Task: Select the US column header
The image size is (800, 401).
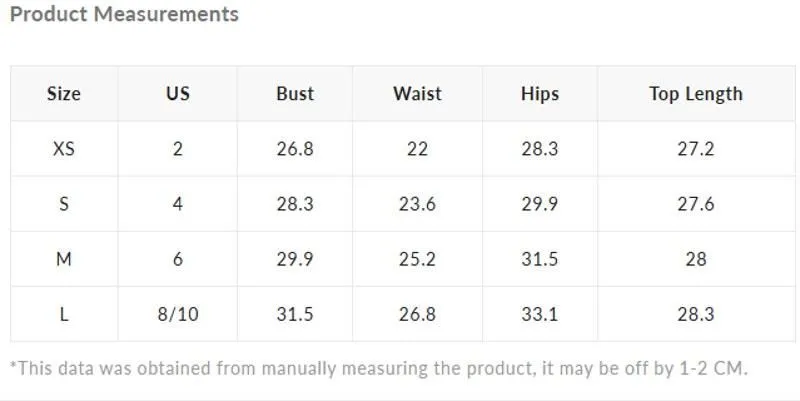Action: point(178,94)
